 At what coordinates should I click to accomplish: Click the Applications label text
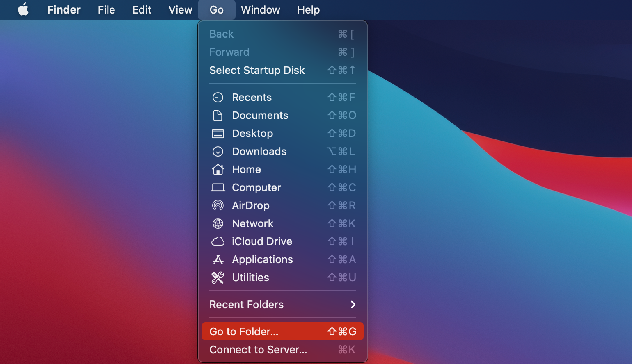262,260
